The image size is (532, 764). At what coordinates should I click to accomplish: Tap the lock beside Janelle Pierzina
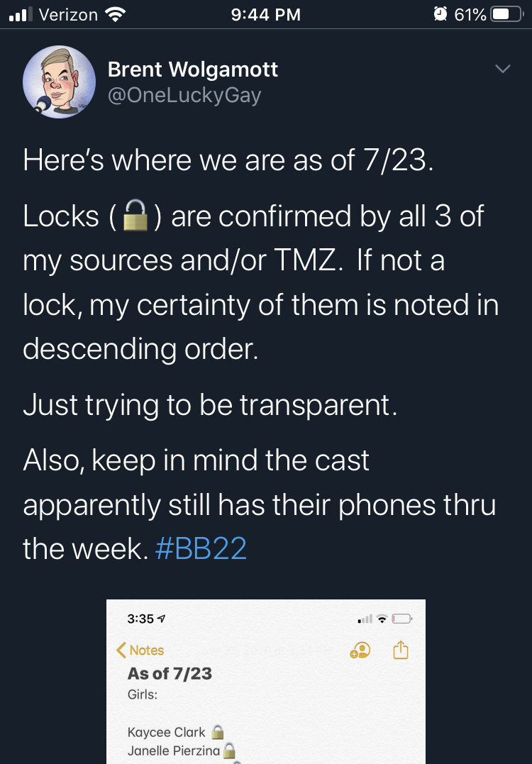[x=229, y=751]
